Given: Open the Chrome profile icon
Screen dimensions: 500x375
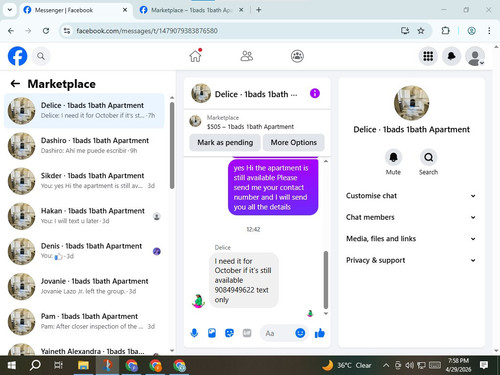Looking at the screenshot, I should 471,31.
